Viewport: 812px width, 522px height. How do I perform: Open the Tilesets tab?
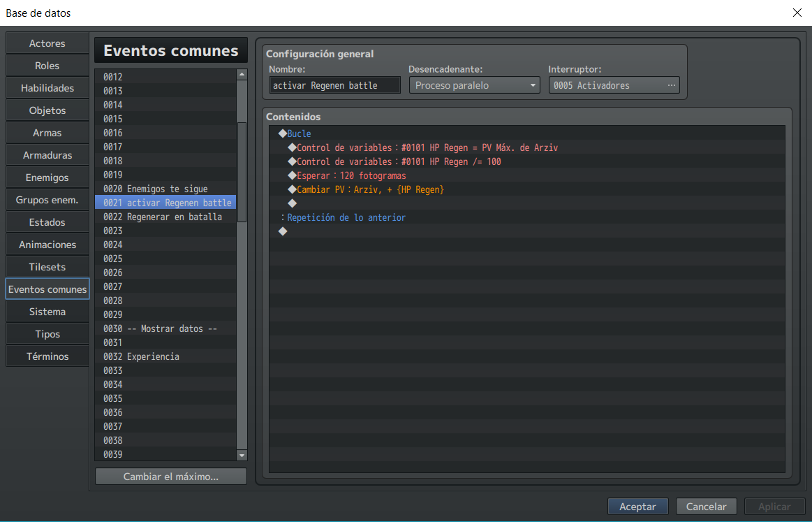47,266
